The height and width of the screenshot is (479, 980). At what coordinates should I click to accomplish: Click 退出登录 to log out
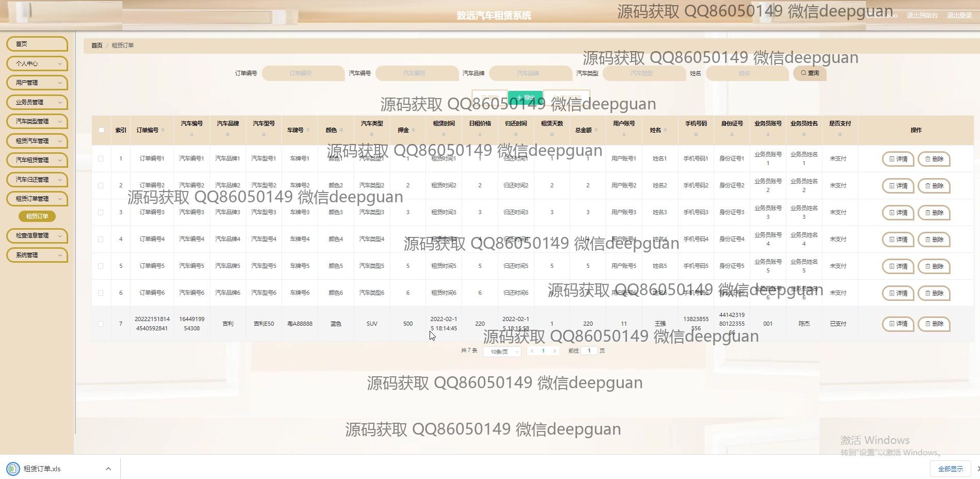(x=959, y=15)
